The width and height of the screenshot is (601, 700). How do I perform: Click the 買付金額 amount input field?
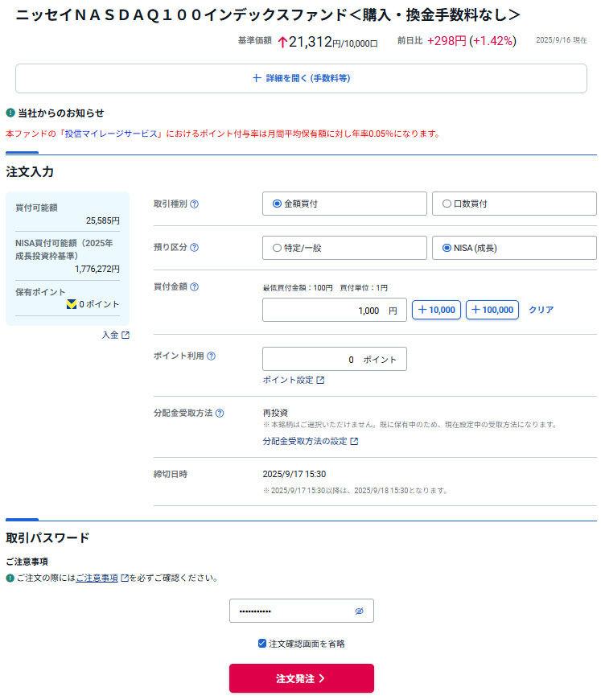334,311
